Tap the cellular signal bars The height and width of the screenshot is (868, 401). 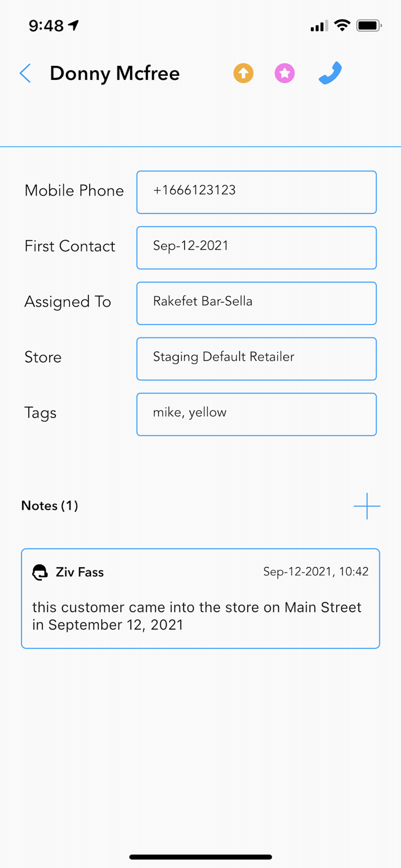tap(318, 25)
